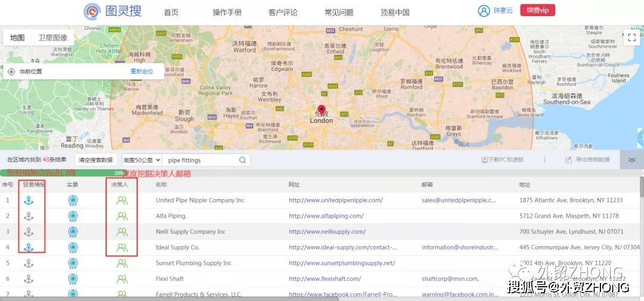Toggle fullscreen map view
The height and width of the screenshot is (301, 644).
pyautogui.click(x=631, y=38)
